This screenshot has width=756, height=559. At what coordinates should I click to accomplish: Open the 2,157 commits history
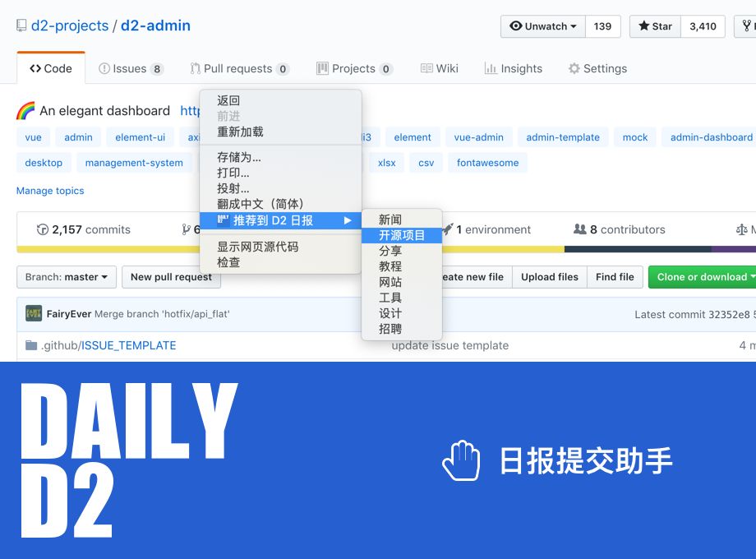[84, 229]
